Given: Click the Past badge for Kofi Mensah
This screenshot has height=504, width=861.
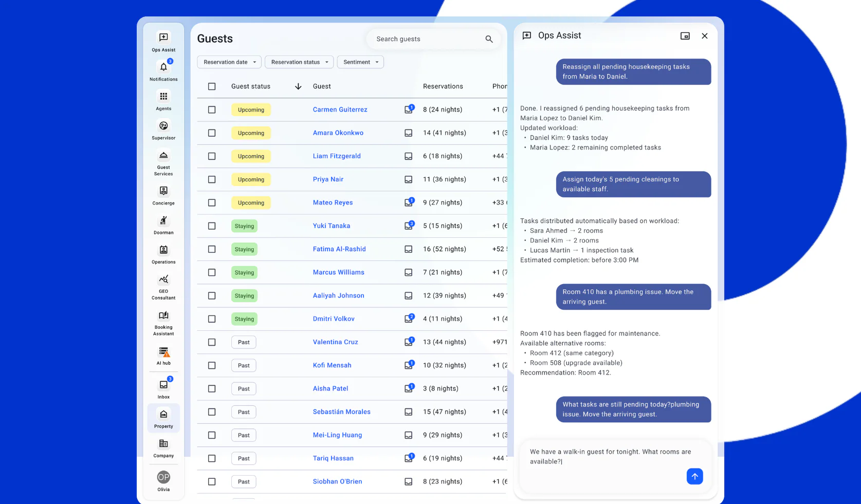Looking at the screenshot, I should 244,365.
